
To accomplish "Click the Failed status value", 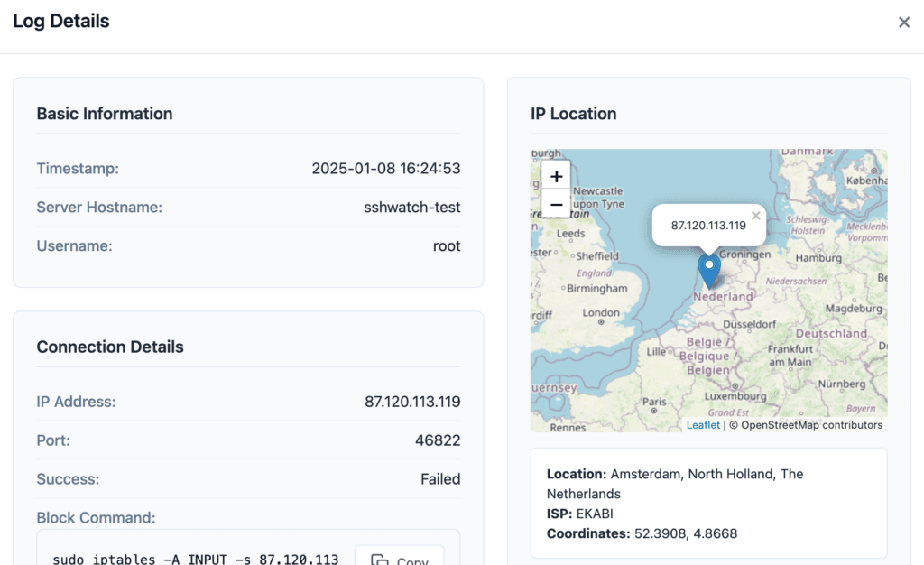I will tap(440, 479).
